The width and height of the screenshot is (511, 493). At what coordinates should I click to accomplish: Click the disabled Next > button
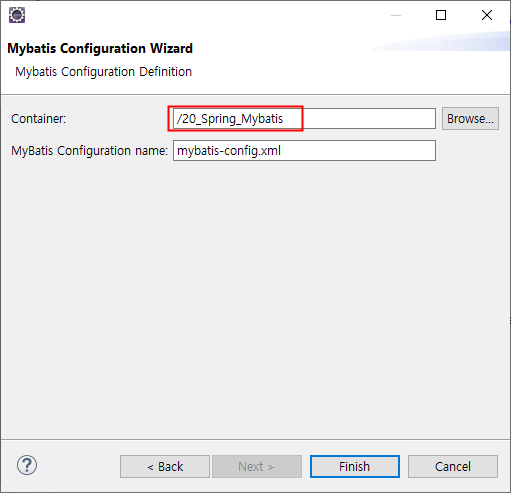point(257,467)
